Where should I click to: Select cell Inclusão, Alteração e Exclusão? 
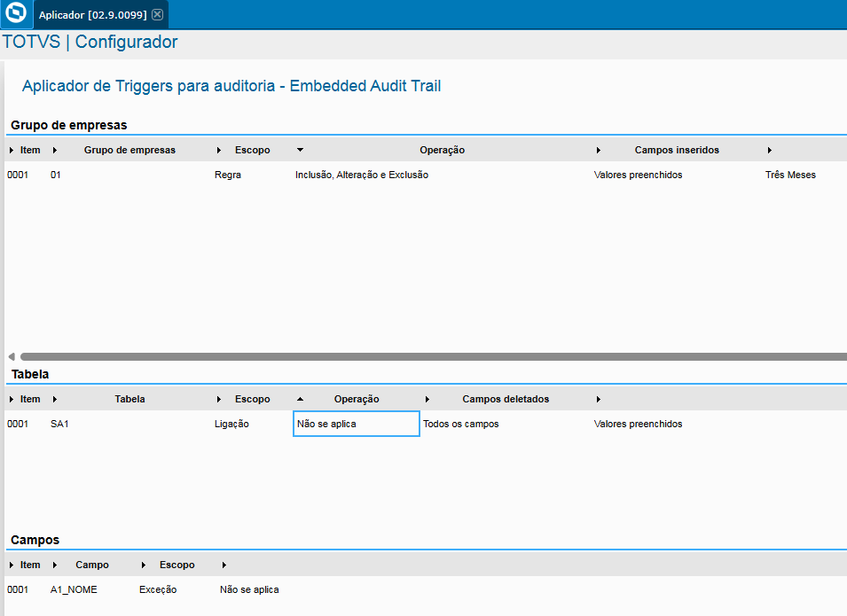click(x=362, y=175)
